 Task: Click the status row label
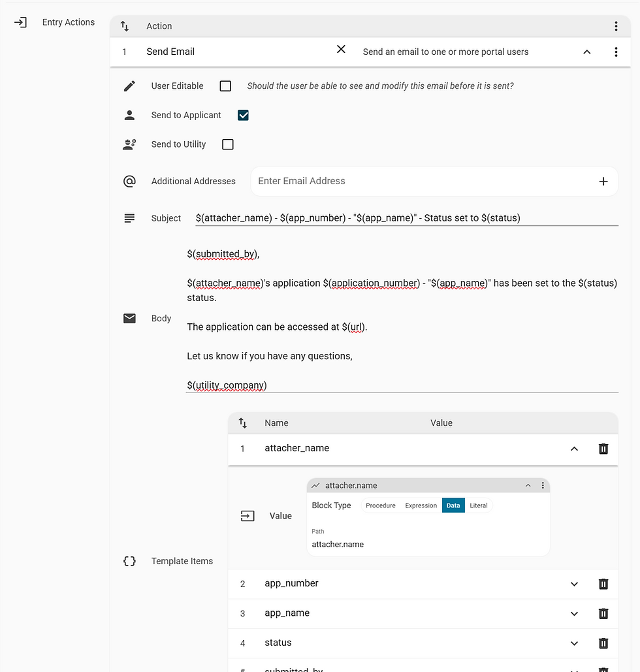click(278, 643)
